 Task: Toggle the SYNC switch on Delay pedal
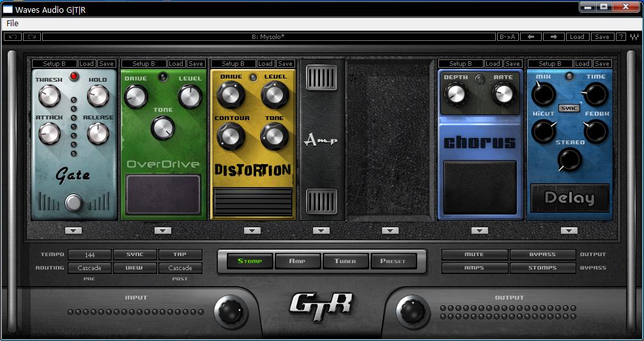[569, 109]
